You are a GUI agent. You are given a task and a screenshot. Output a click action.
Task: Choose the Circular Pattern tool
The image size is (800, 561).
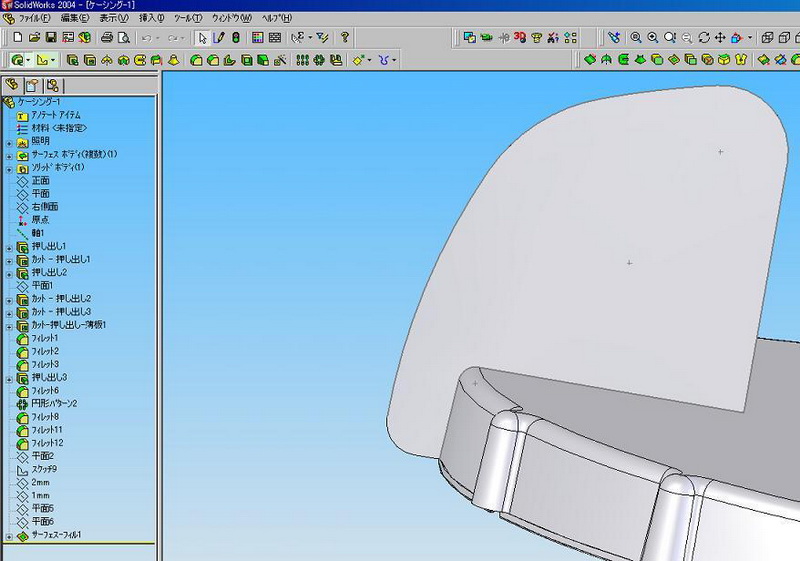click(319, 60)
